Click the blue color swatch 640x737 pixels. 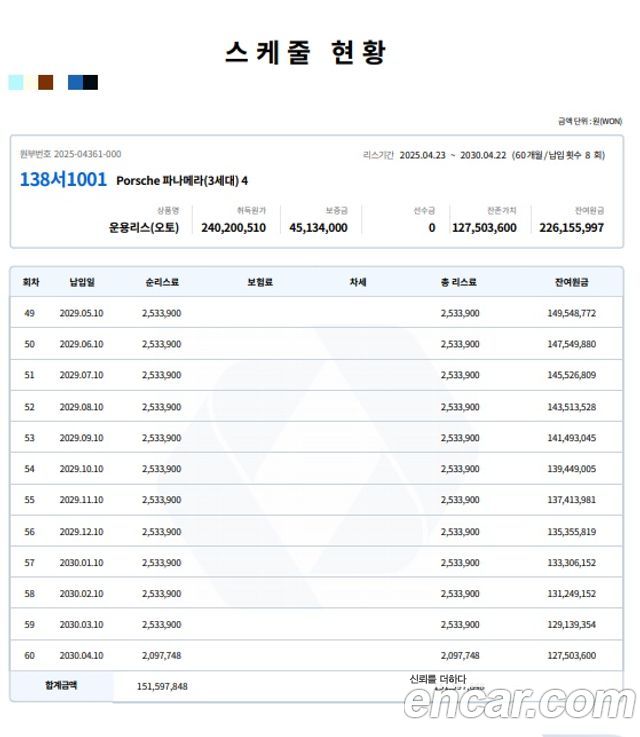click(75, 83)
